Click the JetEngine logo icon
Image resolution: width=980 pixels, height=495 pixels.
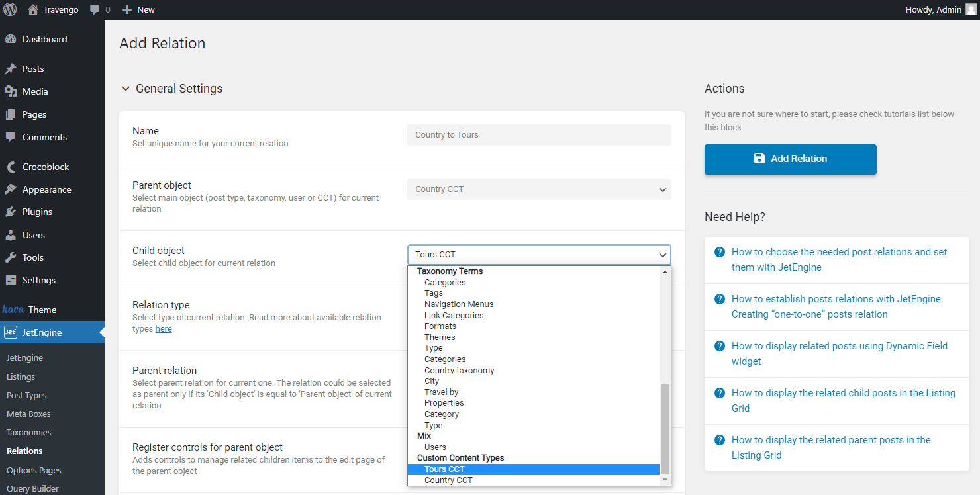(x=11, y=332)
